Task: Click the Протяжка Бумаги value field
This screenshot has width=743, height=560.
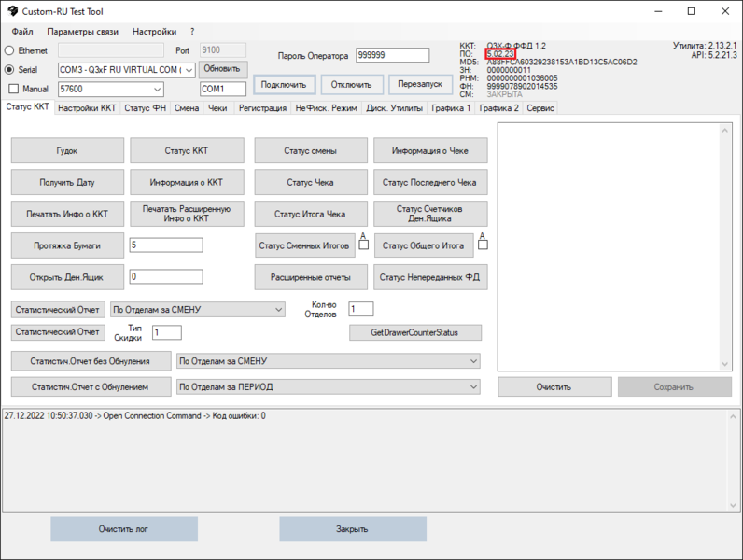Action: click(166, 245)
